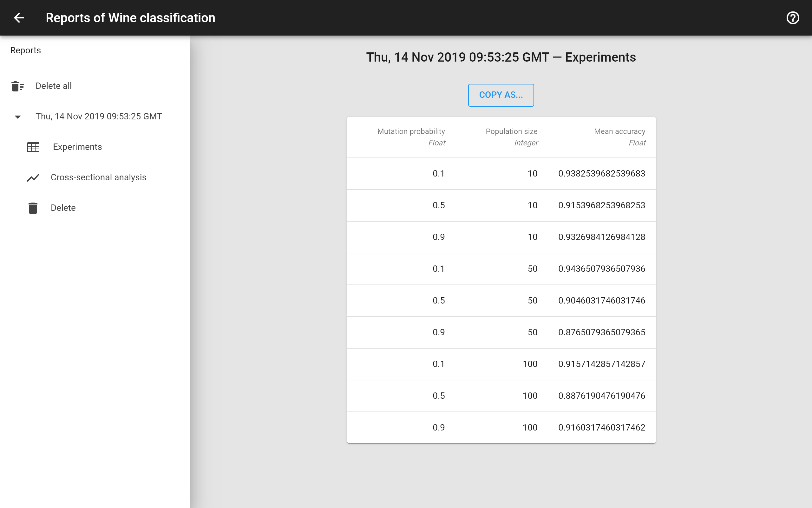812x508 pixels.
Task: Select accuracy value 0.8765079365079365
Action: tap(602, 332)
